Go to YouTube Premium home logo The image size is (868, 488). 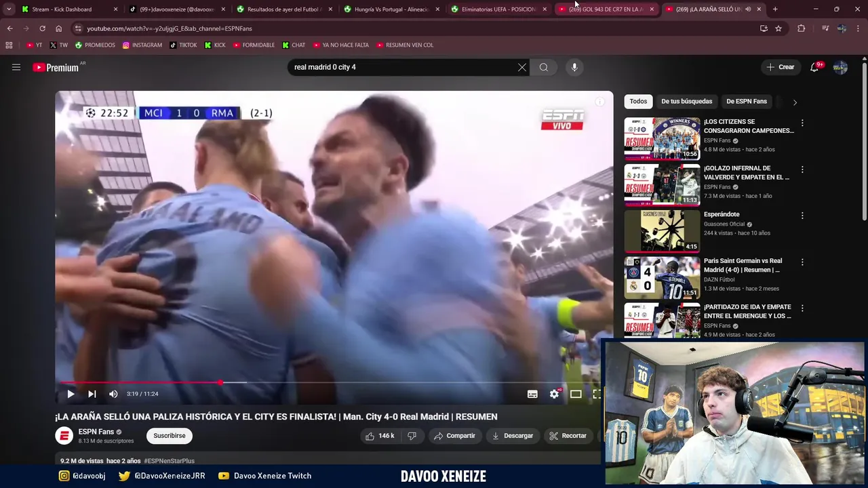click(56, 67)
